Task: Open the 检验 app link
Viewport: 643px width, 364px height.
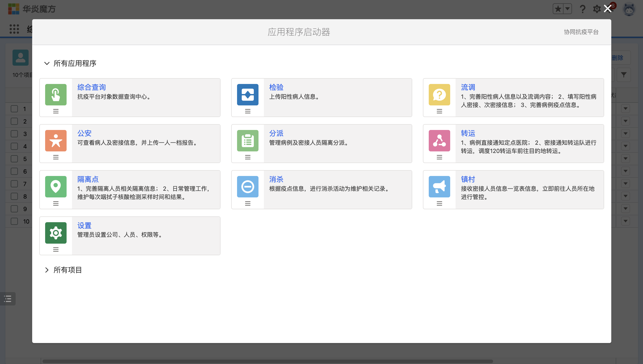Action: (x=276, y=87)
